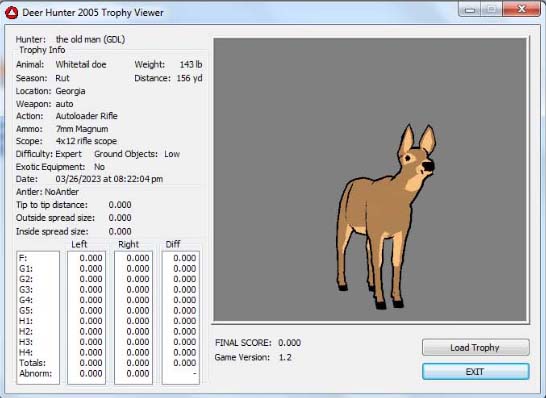Close the Trophy Viewer window

(521, 9)
